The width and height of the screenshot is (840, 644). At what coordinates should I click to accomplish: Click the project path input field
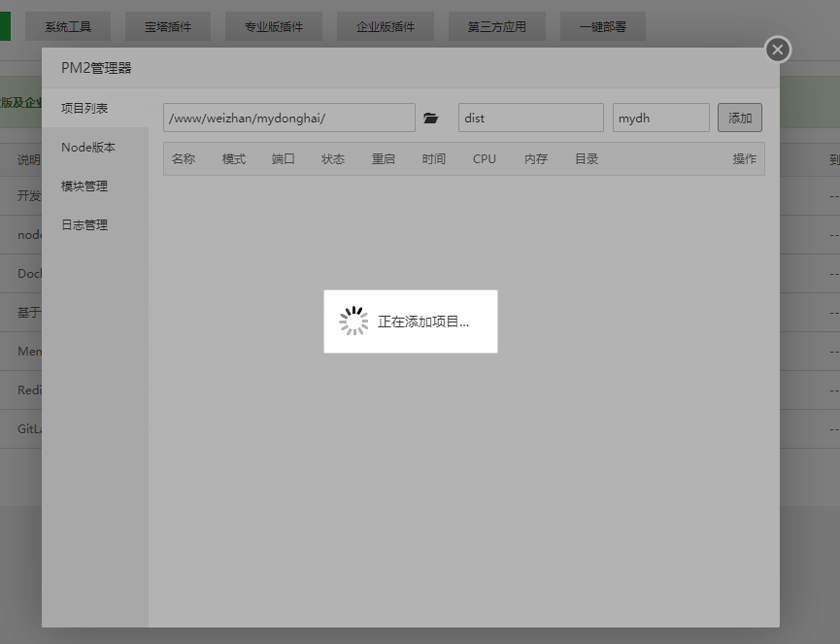[288, 119]
